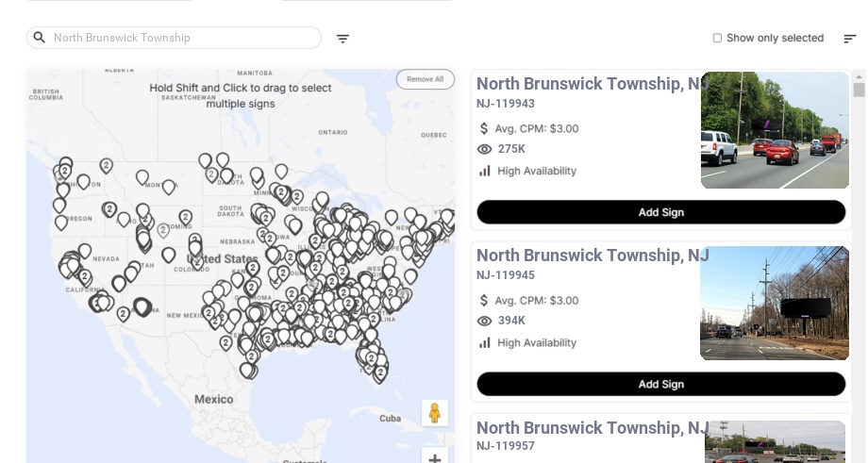Click the search magnifier icon
The height and width of the screenshot is (463, 868).
pos(39,38)
